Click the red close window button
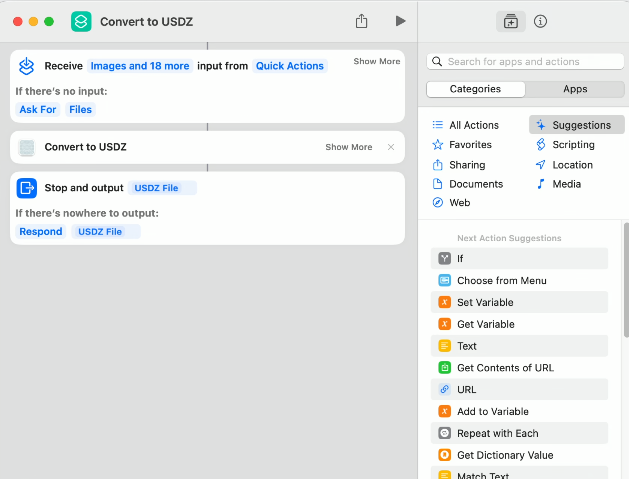The width and height of the screenshot is (629, 479). click(18, 22)
